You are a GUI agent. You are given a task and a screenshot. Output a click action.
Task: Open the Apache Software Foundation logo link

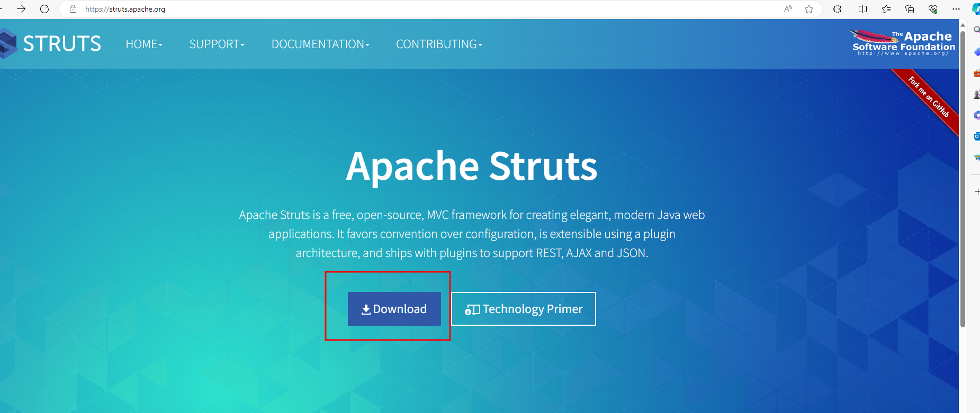pyautogui.click(x=903, y=43)
